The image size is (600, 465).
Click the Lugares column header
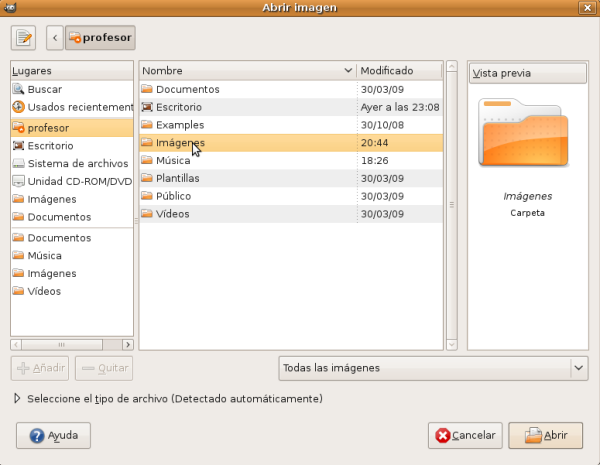[x=71, y=71]
